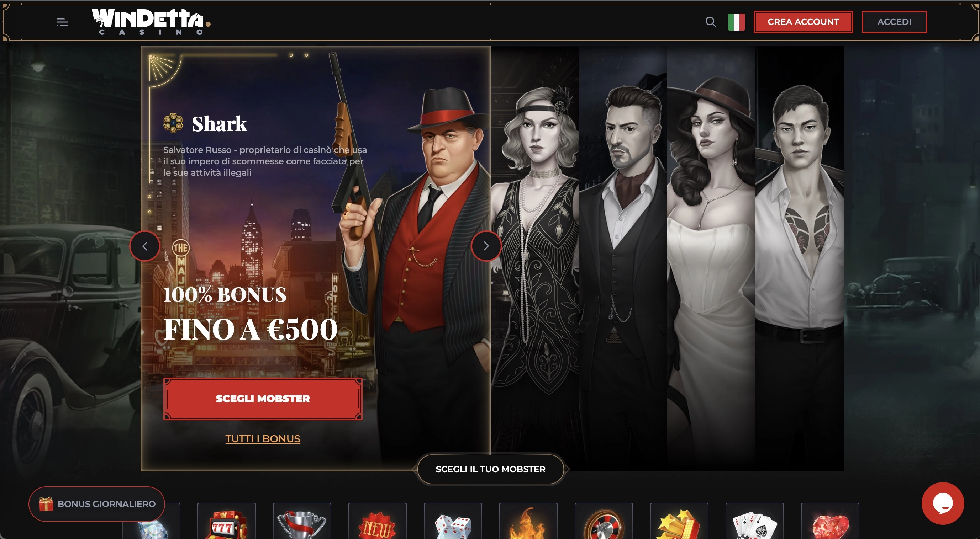Open the Italian flag language selector
This screenshot has width=980, height=539.
click(736, 22)
